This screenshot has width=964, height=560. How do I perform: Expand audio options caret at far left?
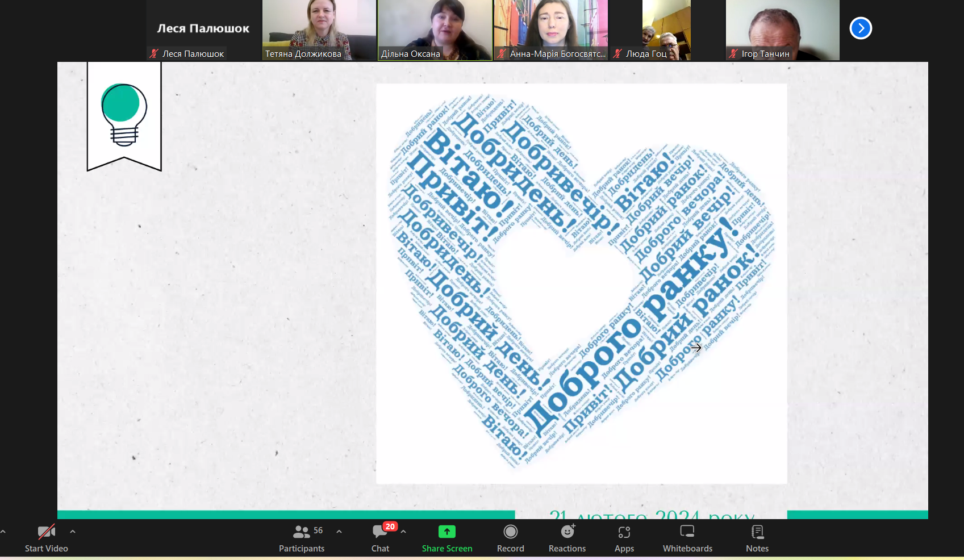[x=3, y=532]
